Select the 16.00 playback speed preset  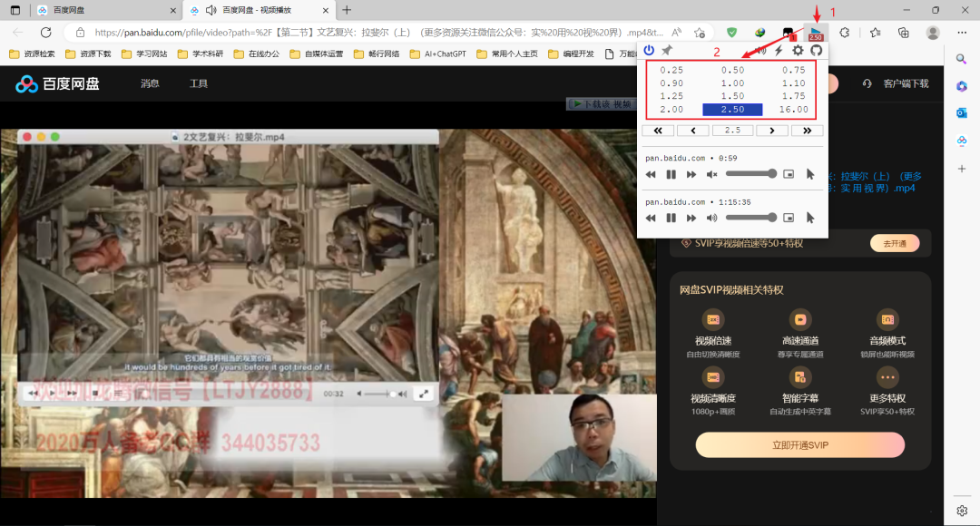[x=792, y=110]
